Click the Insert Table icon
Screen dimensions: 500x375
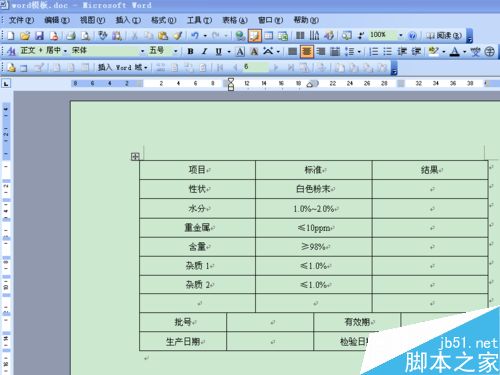click(268, 35)
